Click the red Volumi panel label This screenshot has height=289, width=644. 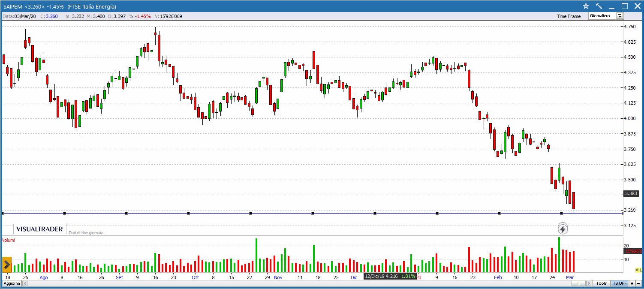coord(9,240)
